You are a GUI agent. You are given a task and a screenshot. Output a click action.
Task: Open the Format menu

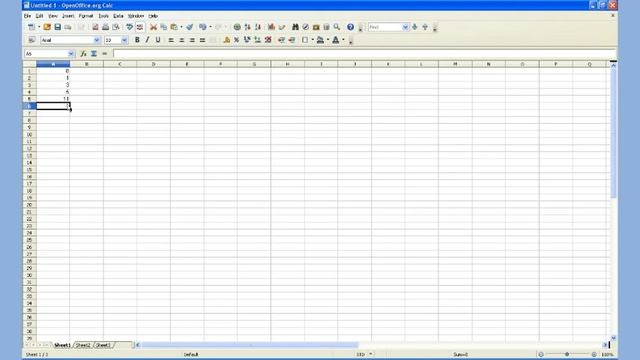(x=86, y=16)
